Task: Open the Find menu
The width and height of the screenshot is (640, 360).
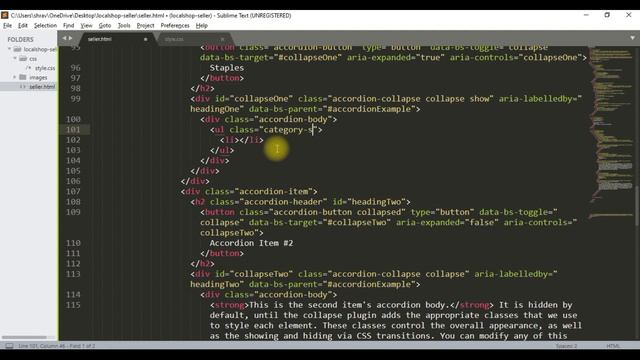Action: coord(68,25)
